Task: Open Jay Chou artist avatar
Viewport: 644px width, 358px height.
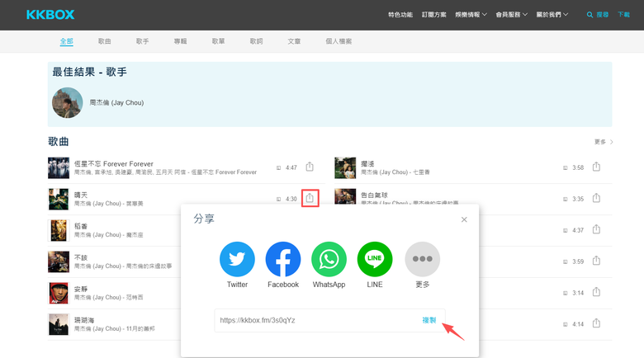Action: tap(68, 102)
